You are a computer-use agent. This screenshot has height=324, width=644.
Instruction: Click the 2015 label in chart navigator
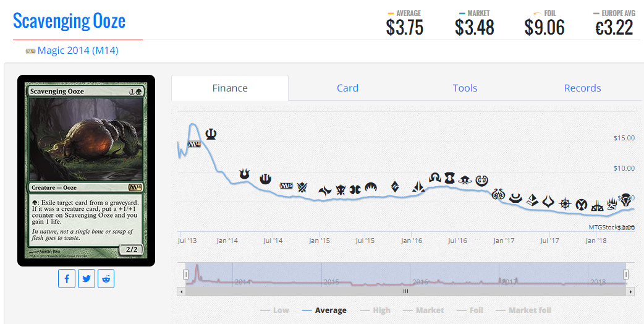point(331,282)
